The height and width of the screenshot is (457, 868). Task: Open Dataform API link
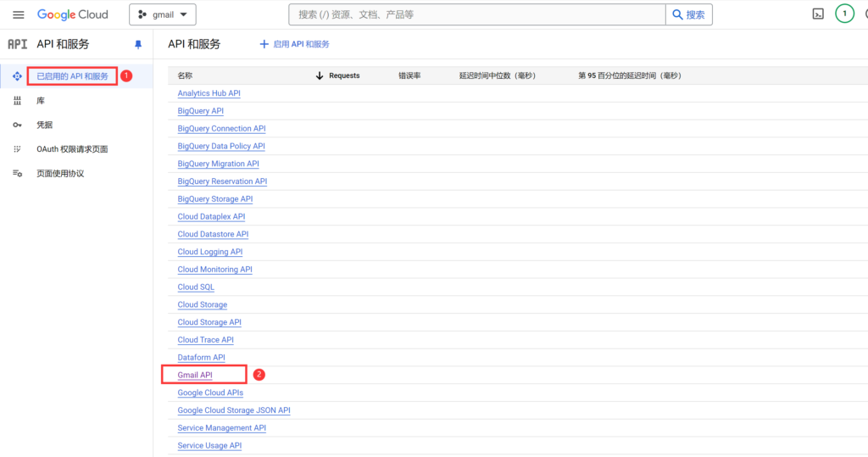[201, 358]
